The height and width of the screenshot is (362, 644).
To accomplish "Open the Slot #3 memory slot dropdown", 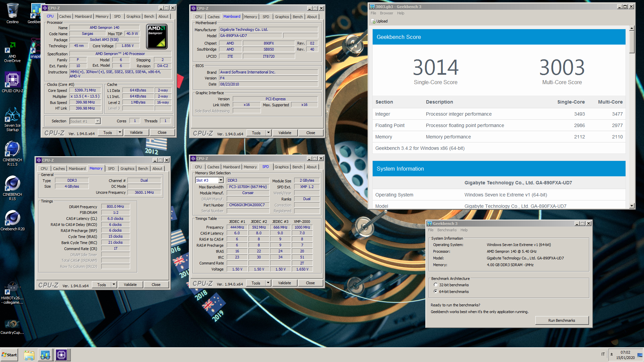I will [221, 180].
